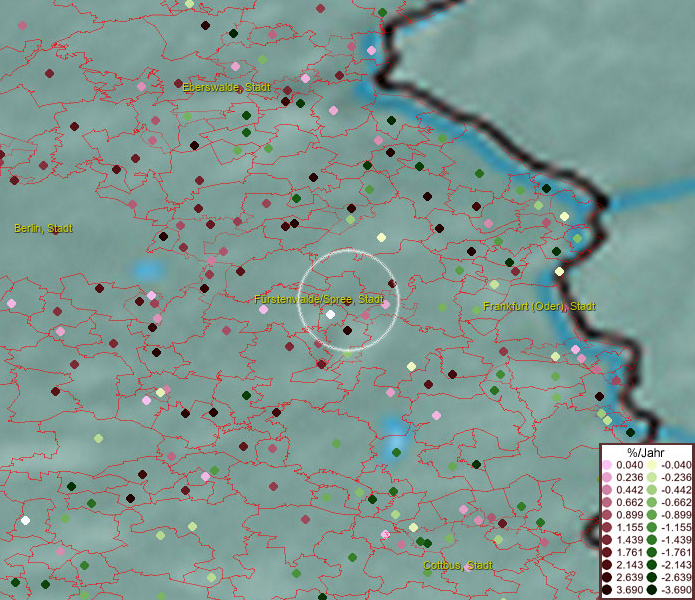
Task: Click the legend swatch for 0.899
Action: tap(607, 515)
